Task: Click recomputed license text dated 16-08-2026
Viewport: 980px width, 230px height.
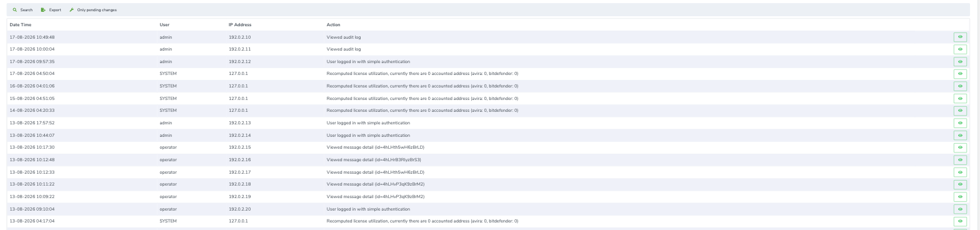Action: [422, 86]
